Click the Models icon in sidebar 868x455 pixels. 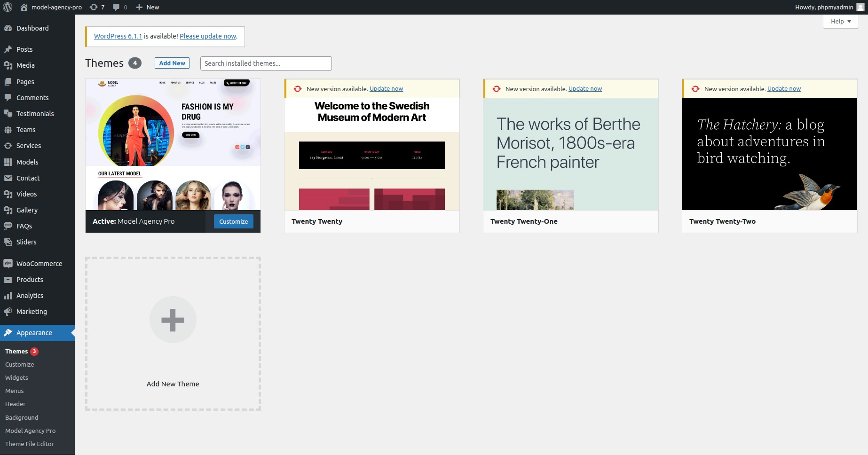pos(8,162)
